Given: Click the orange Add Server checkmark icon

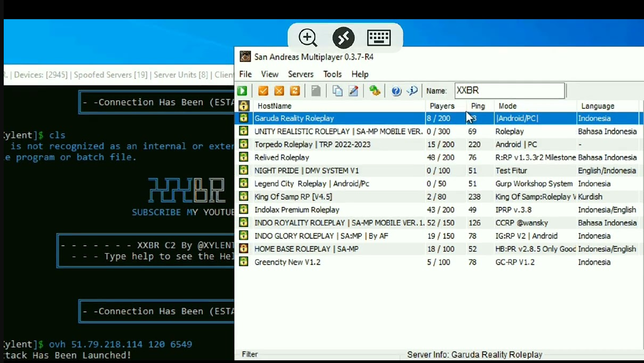Looking at the screenshot, I should pos(263,91).
